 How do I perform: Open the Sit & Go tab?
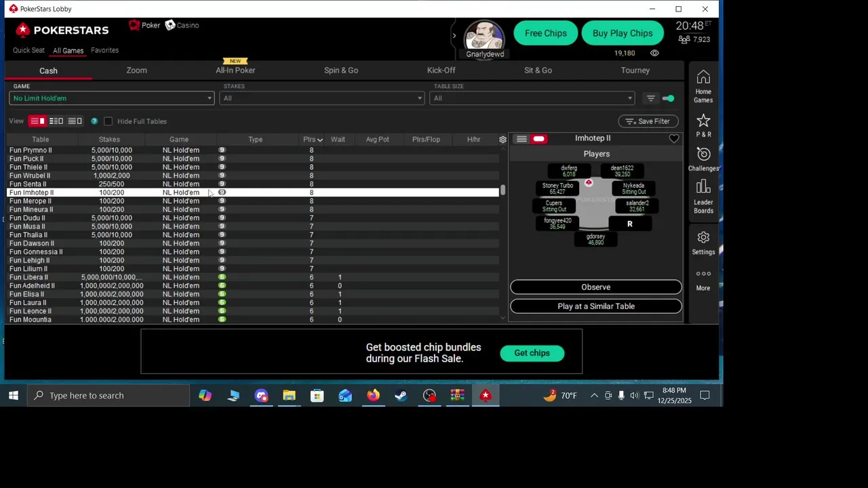coord(538,70)
